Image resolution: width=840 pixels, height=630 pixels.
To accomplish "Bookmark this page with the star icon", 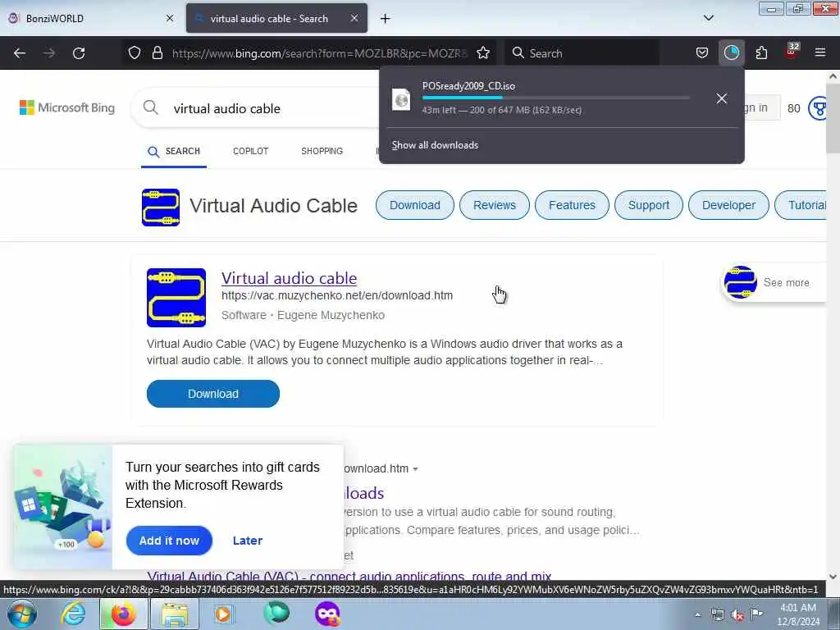I will point(483,53).
